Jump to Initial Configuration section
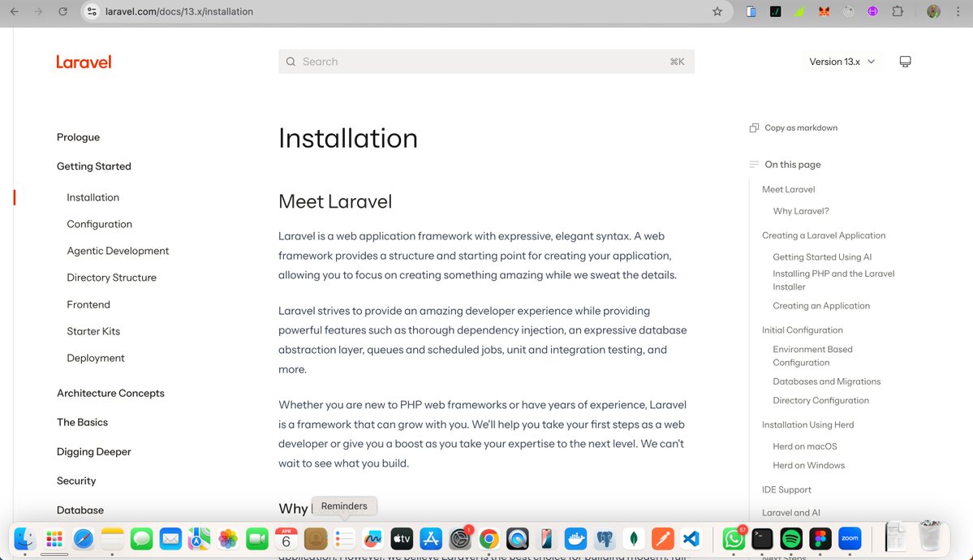 pos(803,330)
